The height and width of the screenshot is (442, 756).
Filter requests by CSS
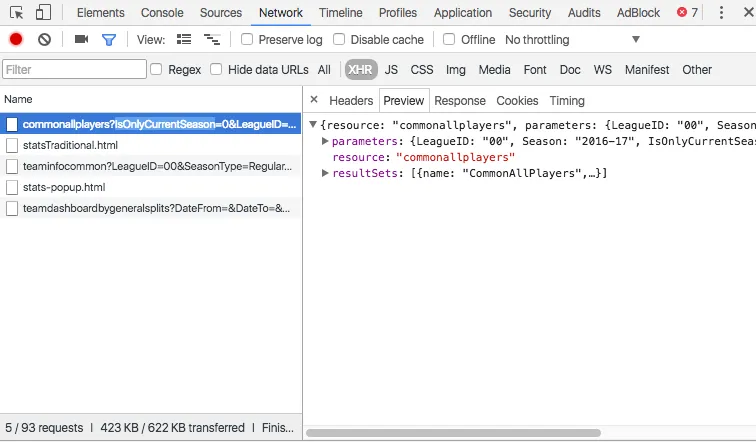422,69
